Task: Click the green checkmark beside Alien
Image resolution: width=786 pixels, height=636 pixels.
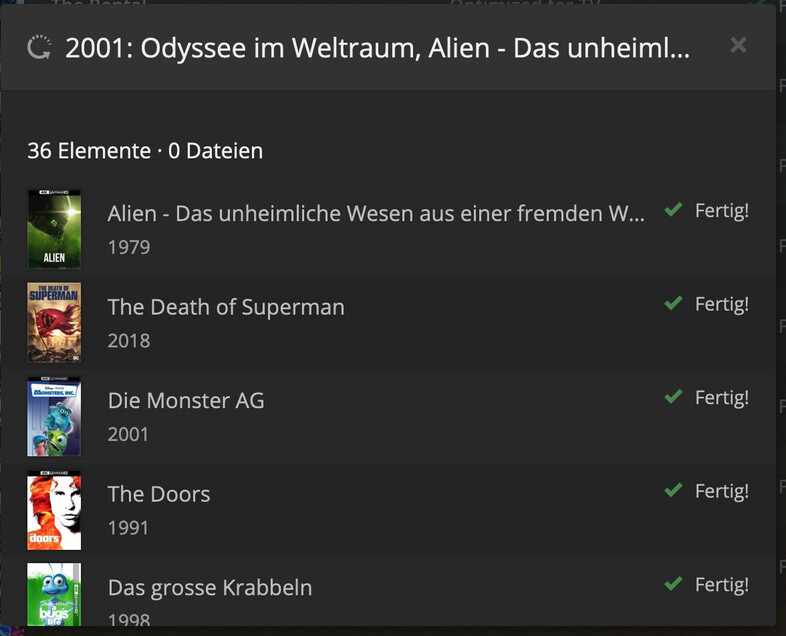Action: click(x=673, y=210)
